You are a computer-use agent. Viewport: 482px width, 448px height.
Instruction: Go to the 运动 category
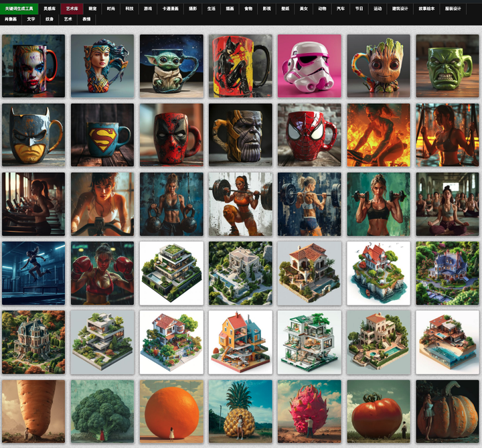[x=378, y=9]
